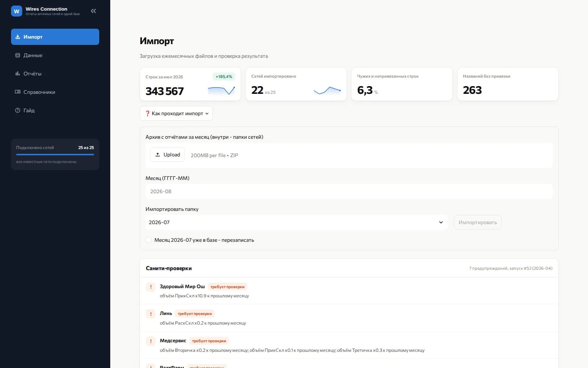Click the upload arrow icon in Upload button
Screen dimensions: 588x368
coord(158,155)
